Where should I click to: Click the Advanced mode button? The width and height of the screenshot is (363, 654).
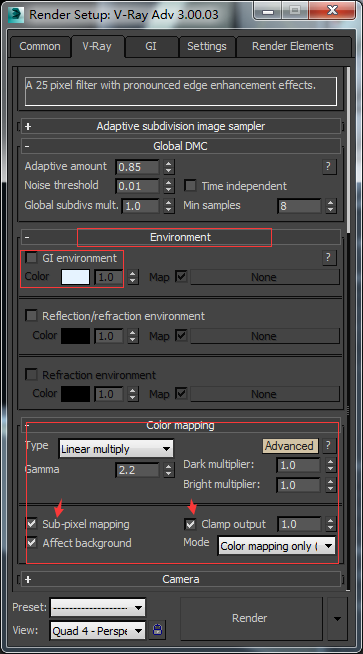tap(290, 446)
